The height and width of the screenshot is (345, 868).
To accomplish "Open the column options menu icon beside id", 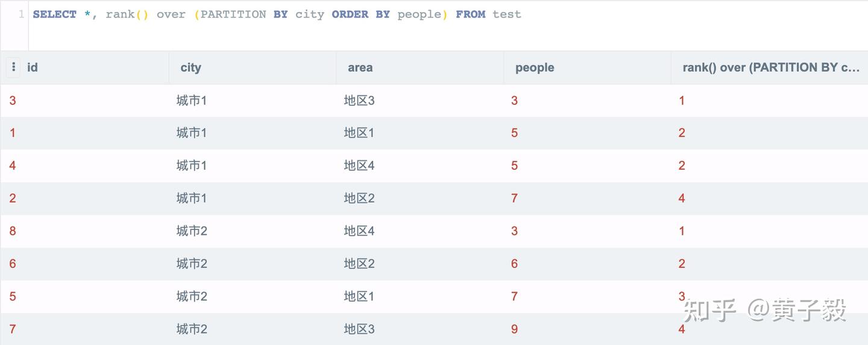I will tap(13, 67).
